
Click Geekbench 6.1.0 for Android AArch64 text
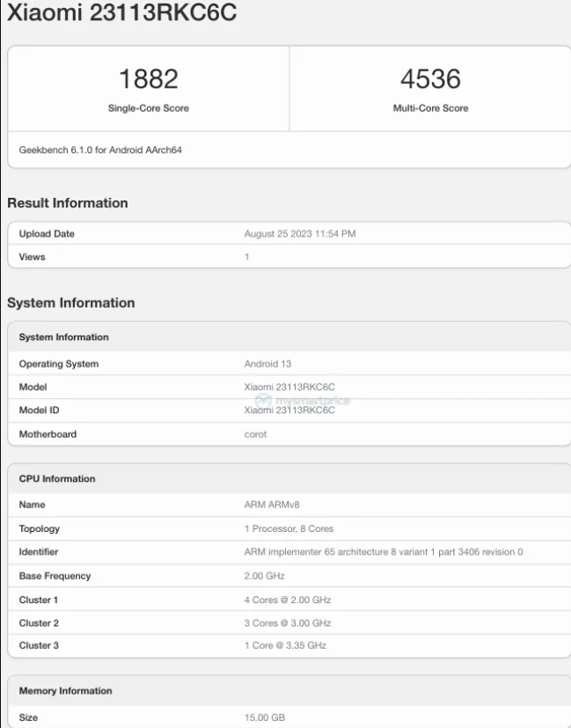100,150
